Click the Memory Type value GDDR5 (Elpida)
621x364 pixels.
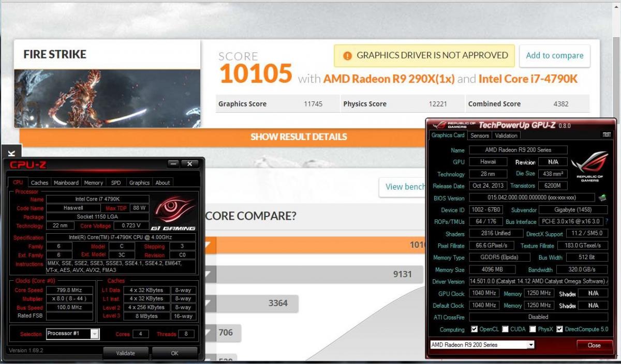click(x=500, y=257)
